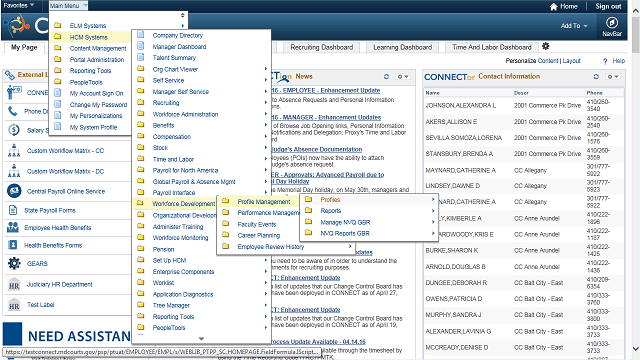Image resolution: width=640 pixels, height=360 pixels.
Task: Click the Sign out link
Action: pyautogui.click(x=608, y=6)
